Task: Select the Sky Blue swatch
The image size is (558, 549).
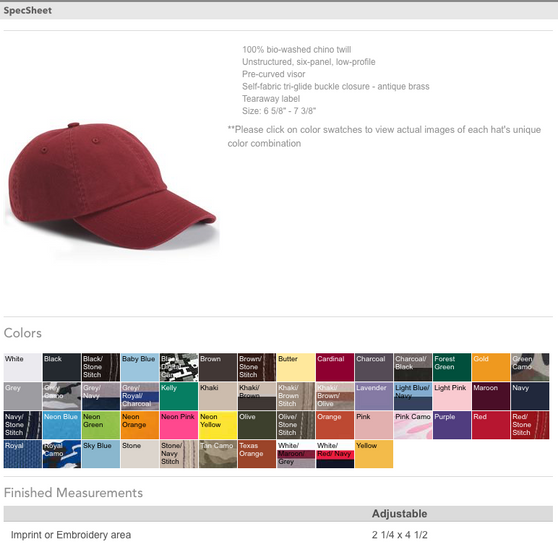Action: click(x=101, y=454)
